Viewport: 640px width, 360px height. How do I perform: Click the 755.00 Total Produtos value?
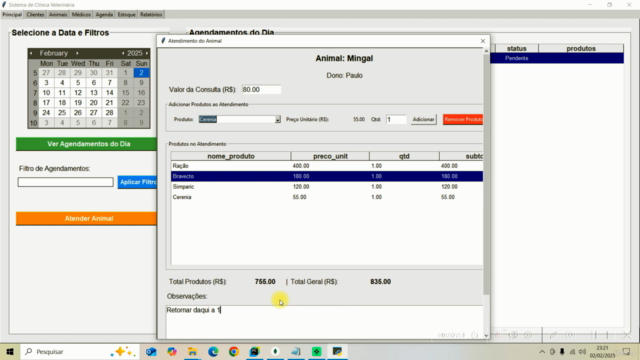[265, 282]
